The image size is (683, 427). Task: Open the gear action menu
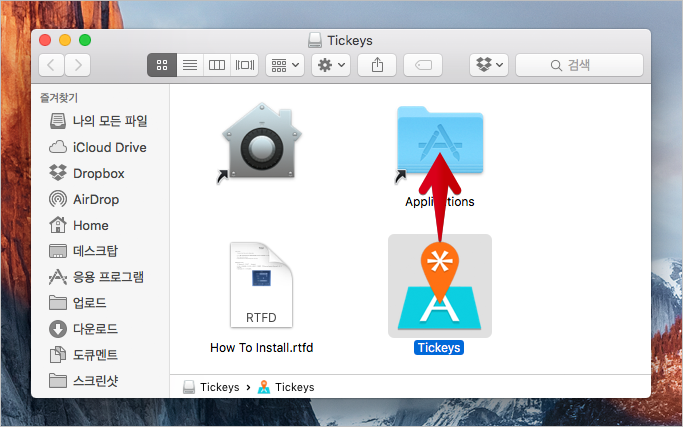pos(331,65)
